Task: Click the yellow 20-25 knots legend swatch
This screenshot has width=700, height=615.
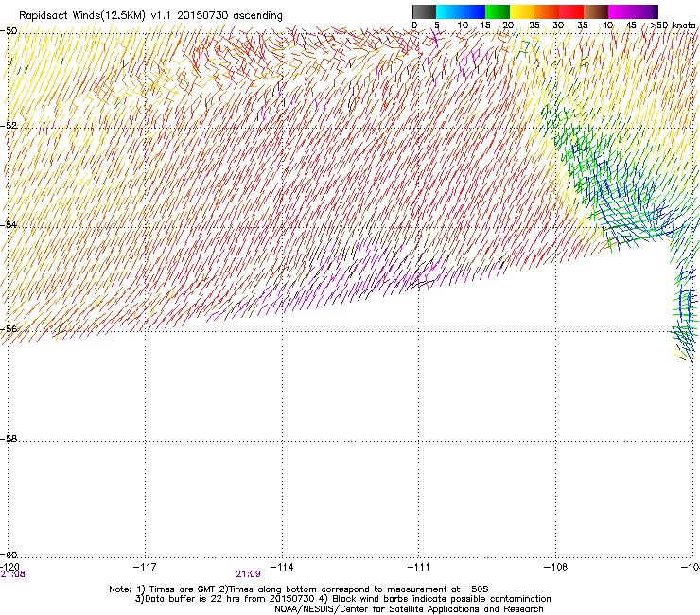Action: (522, 11)
